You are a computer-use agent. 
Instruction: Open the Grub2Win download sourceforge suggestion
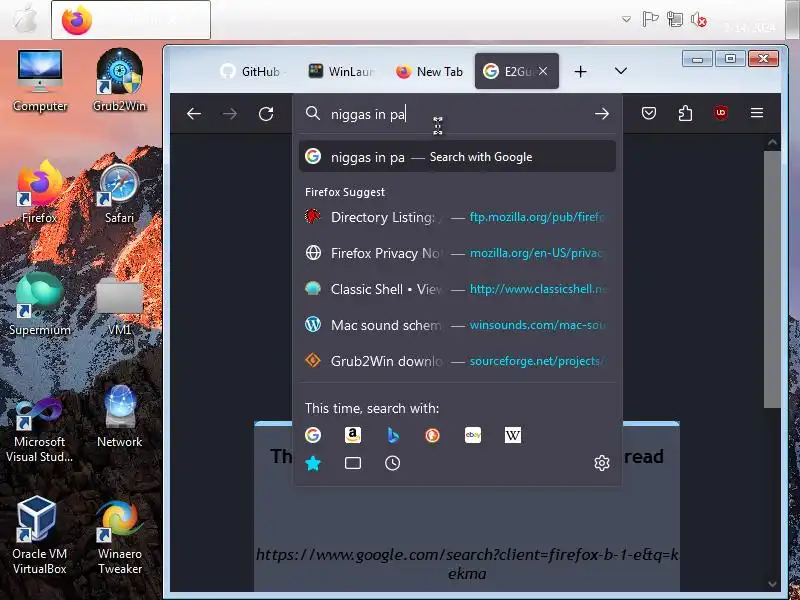(457, 361)
